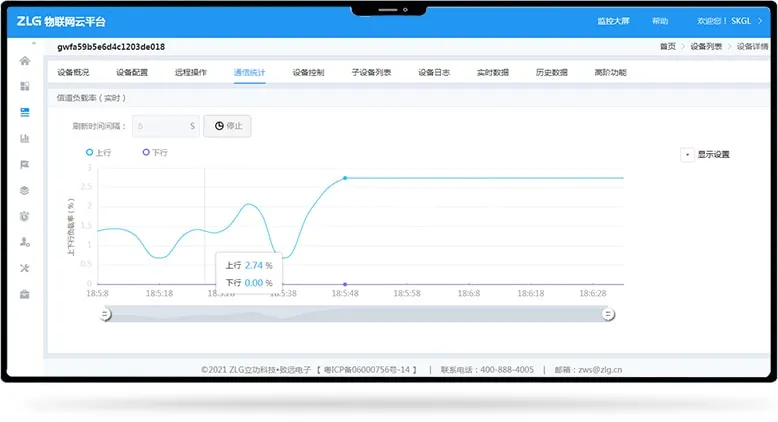This screenshot has width=778, height=422.
Task: Click the home icon in the sidebar
Action: tap(25, 60)
